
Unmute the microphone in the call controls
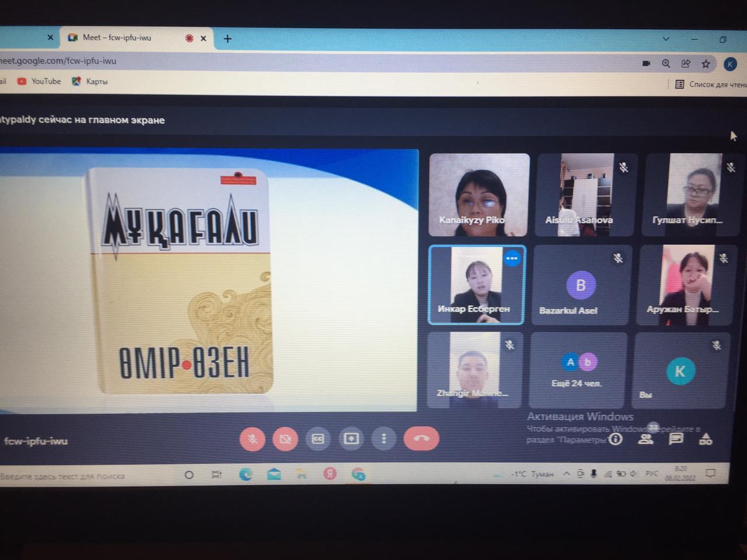252,439
